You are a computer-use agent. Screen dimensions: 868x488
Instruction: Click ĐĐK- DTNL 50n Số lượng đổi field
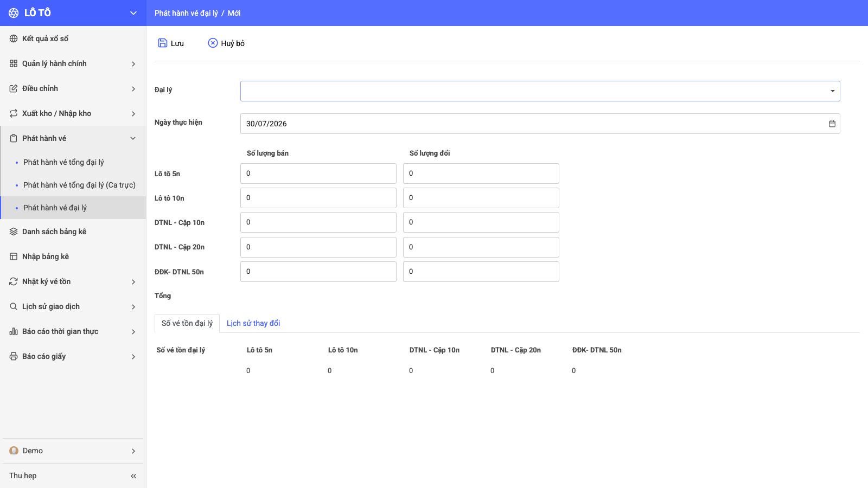(x=481, y=272)
